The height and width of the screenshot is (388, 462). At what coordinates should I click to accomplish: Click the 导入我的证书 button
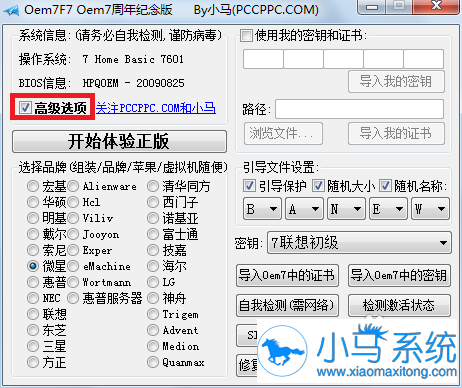[x=396, y=133]
